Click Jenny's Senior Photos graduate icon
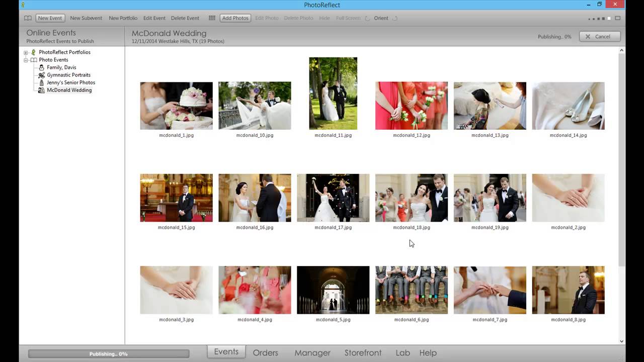This screenshot has height=362, width=644. [x=42, y=82]
